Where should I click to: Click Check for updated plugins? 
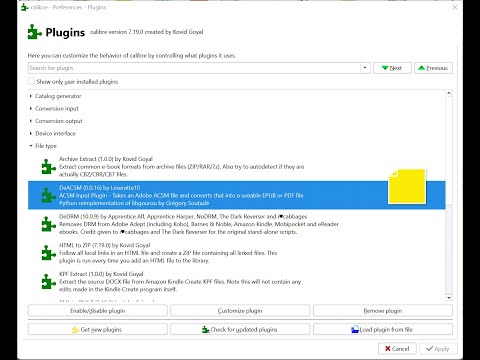tap(240, 329)
